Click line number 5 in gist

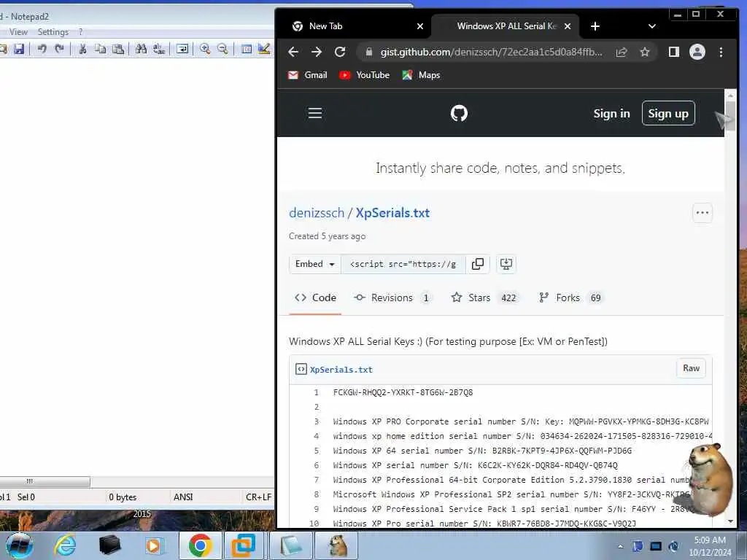tap(317, 451)
